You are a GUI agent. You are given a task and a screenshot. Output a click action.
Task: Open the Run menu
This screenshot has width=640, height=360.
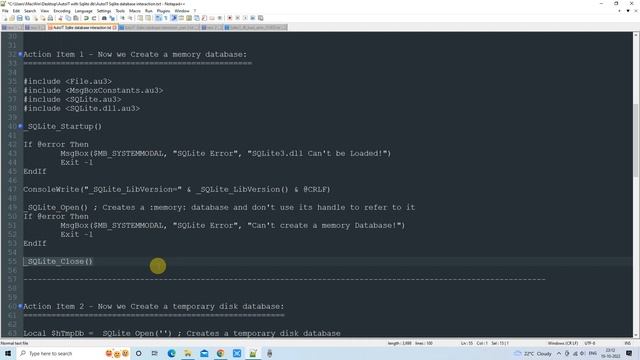pos(149,11)
